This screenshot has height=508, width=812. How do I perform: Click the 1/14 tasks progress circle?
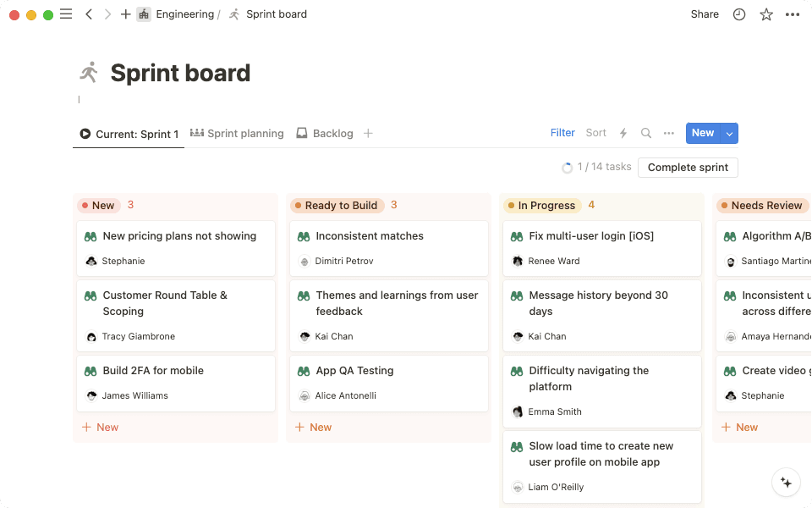pos(567,167)
